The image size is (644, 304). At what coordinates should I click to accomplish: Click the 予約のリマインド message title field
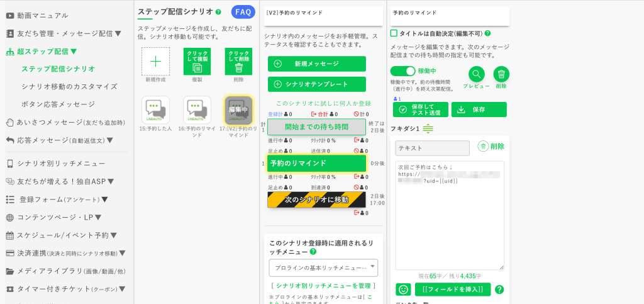[450, 16]
